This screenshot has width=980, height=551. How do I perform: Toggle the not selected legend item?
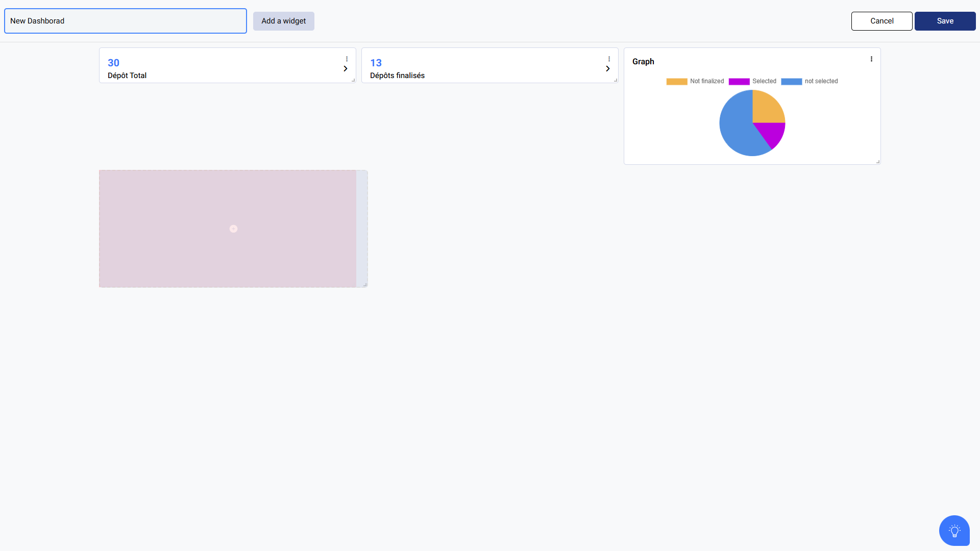pos(810,82)
